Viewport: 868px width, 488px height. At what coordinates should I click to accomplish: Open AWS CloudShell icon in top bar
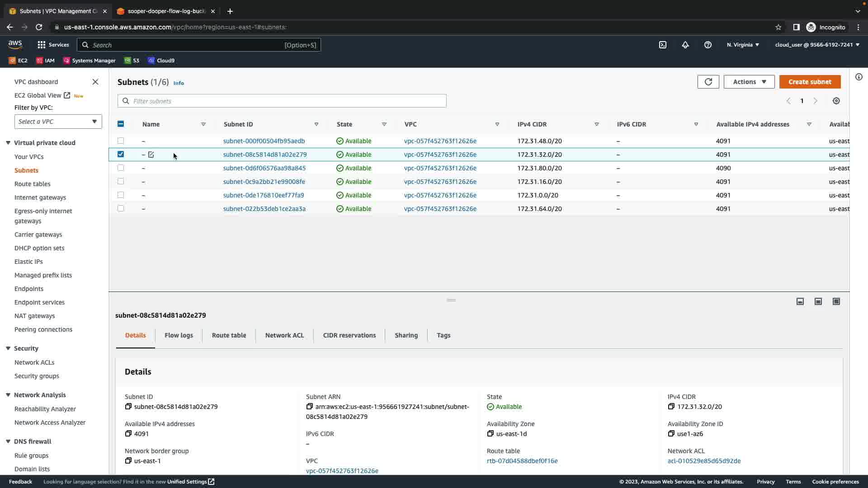pyautogui.click(x=663, y=45)
